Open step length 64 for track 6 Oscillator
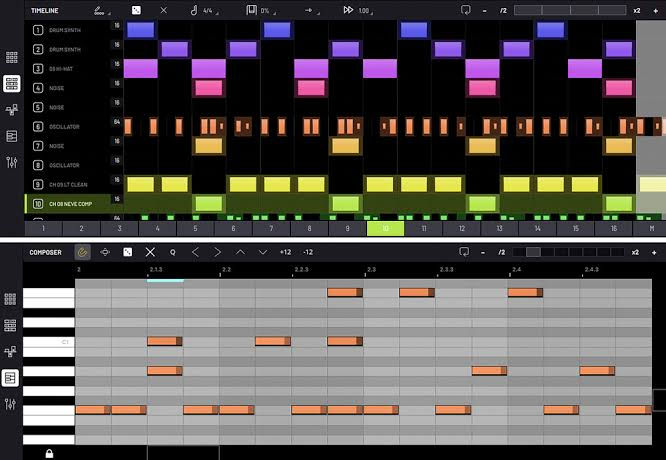The height and width of the screenshot is (460, 666). 117,122
